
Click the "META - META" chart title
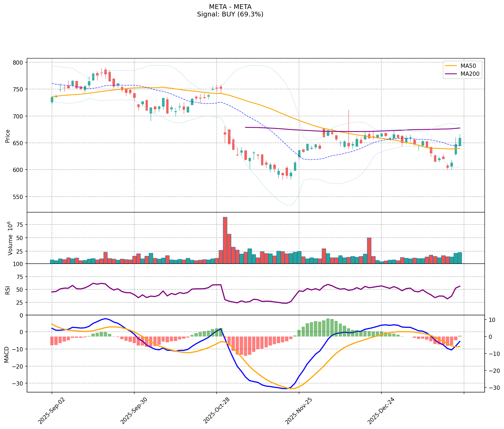tap(230, 7)
